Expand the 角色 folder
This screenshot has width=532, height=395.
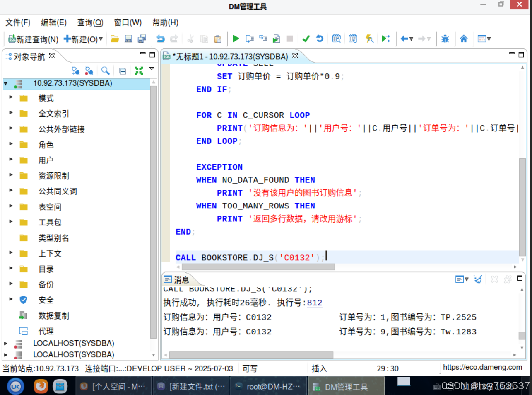point(11,144)
